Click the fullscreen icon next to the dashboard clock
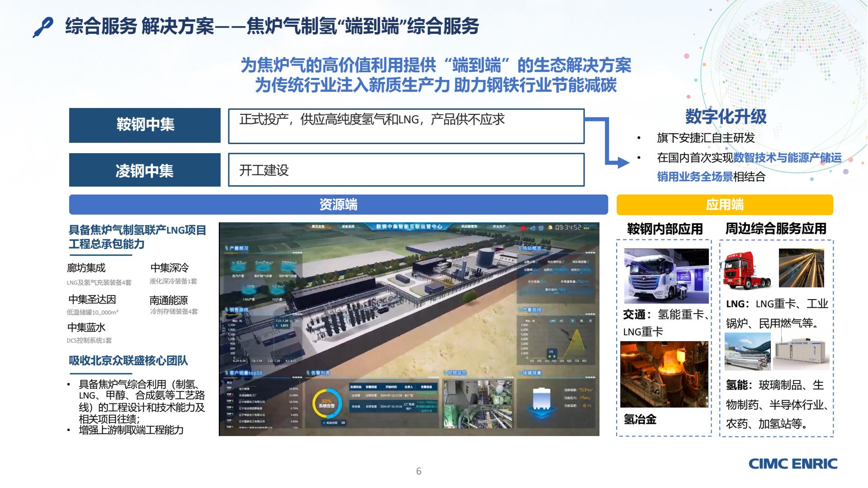This screenshot has width=868, height=488. (541, 228)
